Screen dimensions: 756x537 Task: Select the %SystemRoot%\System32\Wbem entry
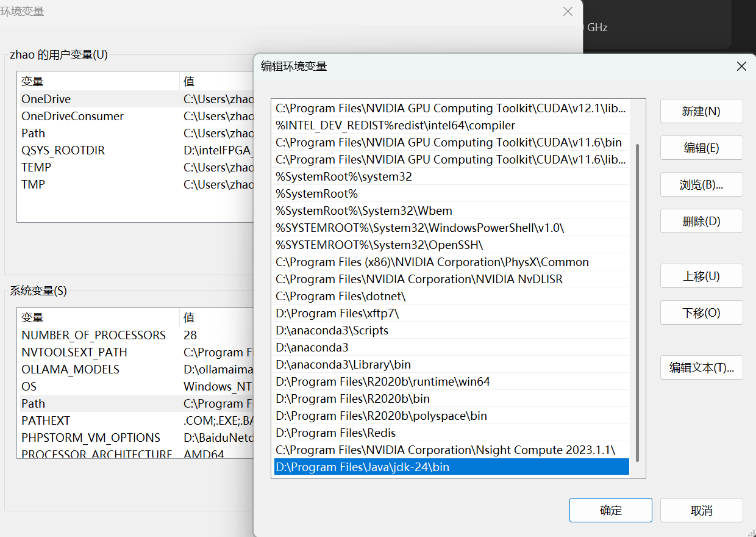(452, 211)
